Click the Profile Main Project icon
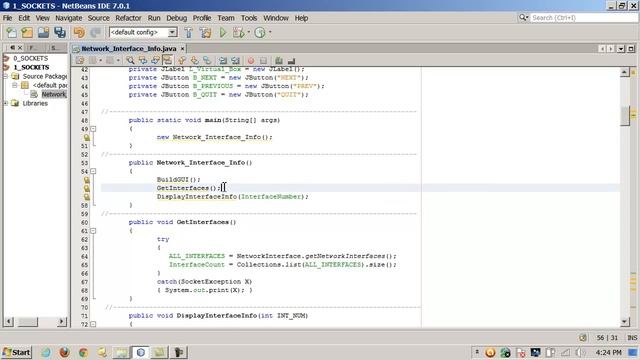This screenshot has width=640, height=360. coord(260,32)
